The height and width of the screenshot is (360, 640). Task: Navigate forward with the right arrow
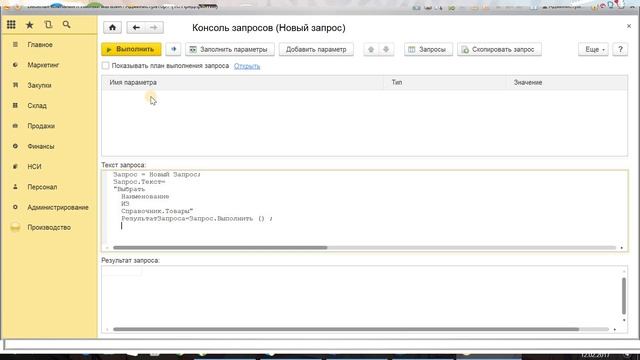tap(154, 27)
